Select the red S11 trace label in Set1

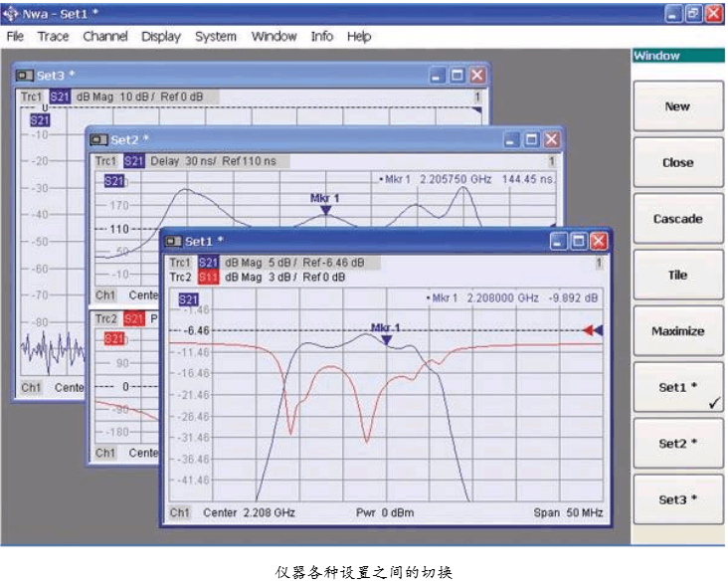pyautogui.click(x=207, y=277)
